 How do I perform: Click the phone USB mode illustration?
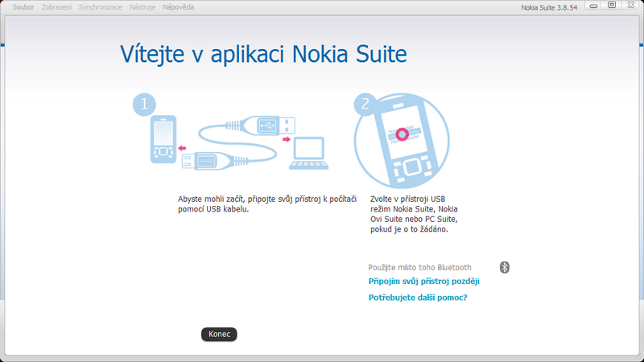click(402, 140)
